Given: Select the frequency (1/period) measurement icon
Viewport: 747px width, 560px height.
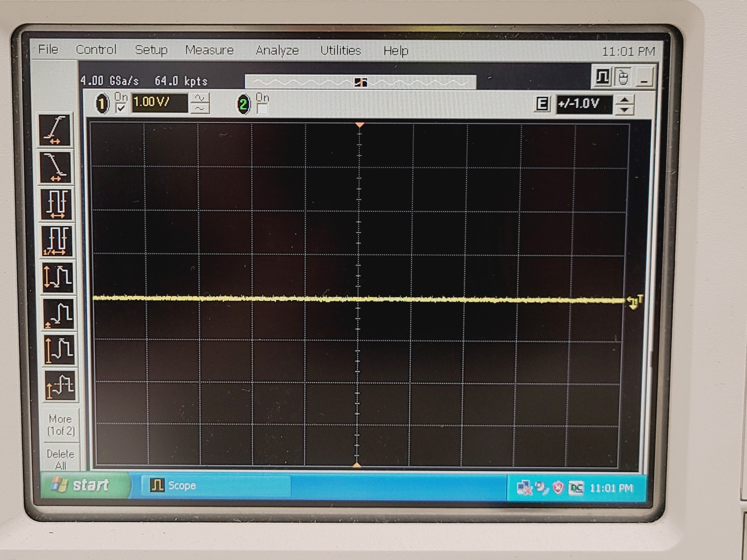Looking at the screenshot, I should pyautogui.click(x=57, y=241).
